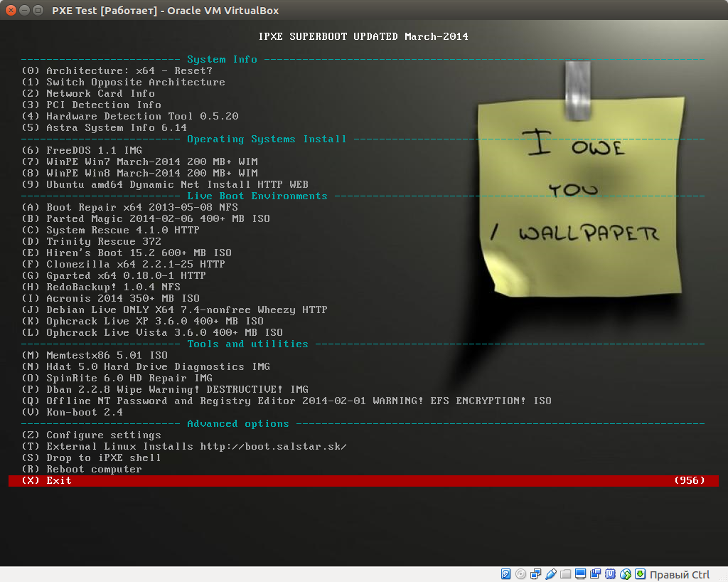Click the Tools and utilities section header
Image resolution: width=728 pixels, height=582 pixels.
coord(247,344)
